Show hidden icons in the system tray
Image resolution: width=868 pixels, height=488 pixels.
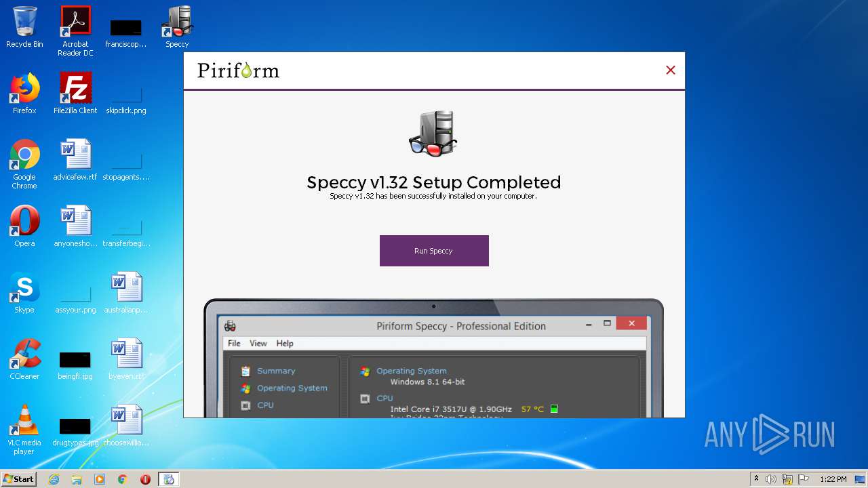click(757, 479)
